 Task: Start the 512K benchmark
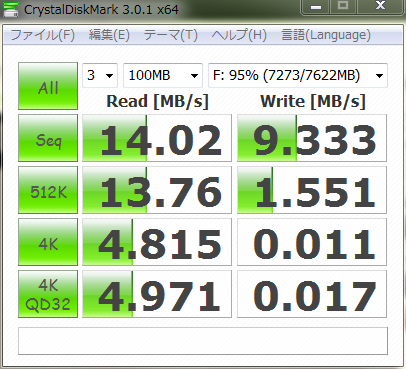(x=48, y=190)
